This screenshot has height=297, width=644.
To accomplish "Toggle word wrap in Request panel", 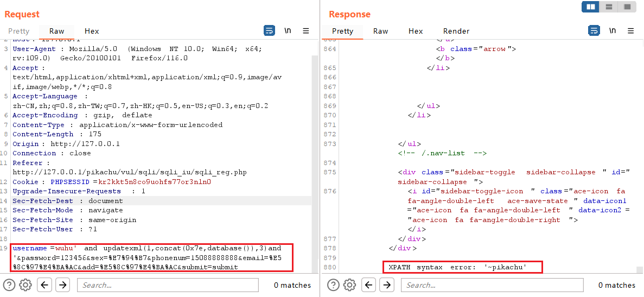I will [270, 31].
